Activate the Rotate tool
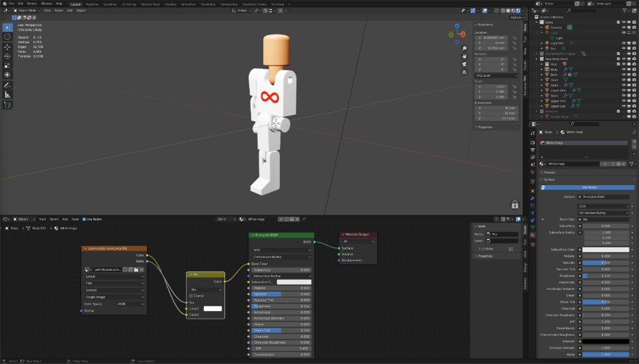The width and height of the screenshot is (639, 364). point(7,56)
